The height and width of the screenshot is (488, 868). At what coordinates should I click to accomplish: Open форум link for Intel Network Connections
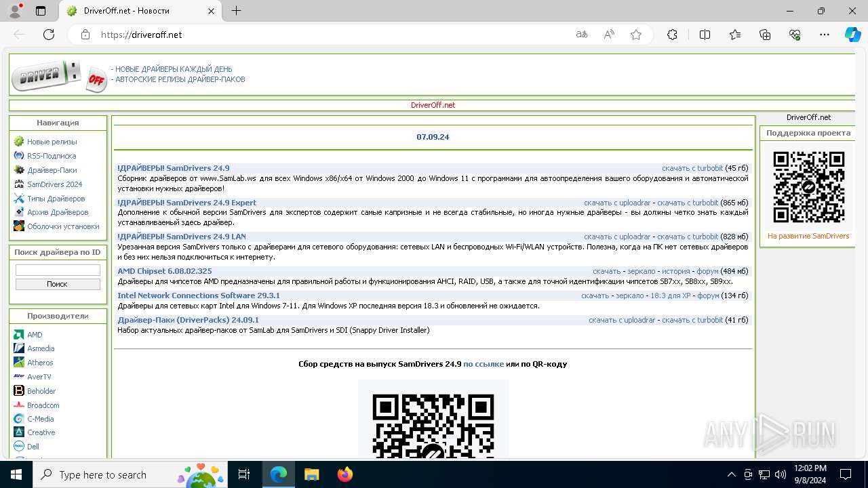pos(708,296)
